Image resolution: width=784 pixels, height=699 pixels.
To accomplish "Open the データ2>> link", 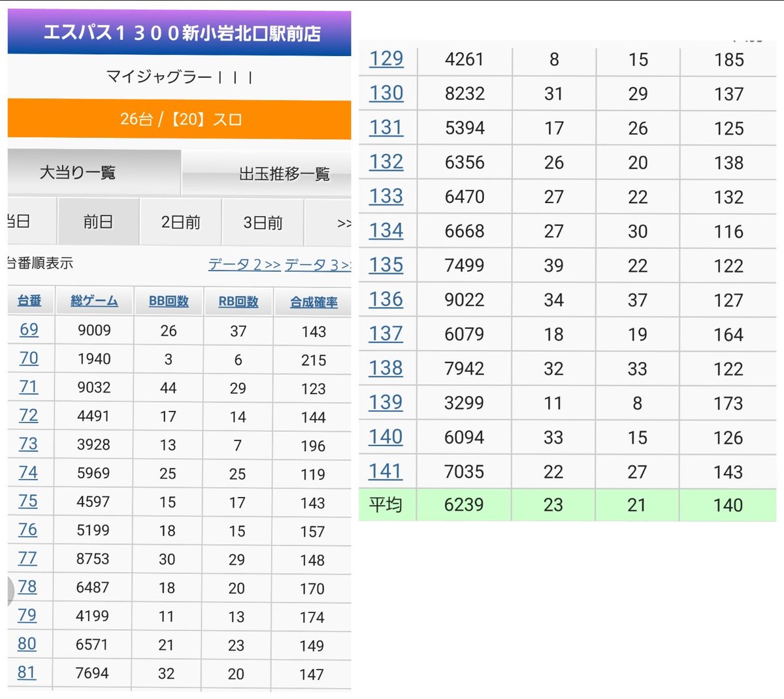I will click(x=244, y=265).
